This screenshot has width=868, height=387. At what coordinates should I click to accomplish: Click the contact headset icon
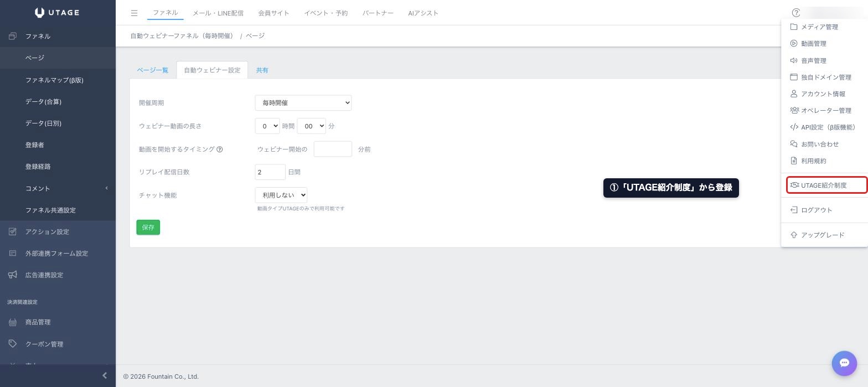794,144
